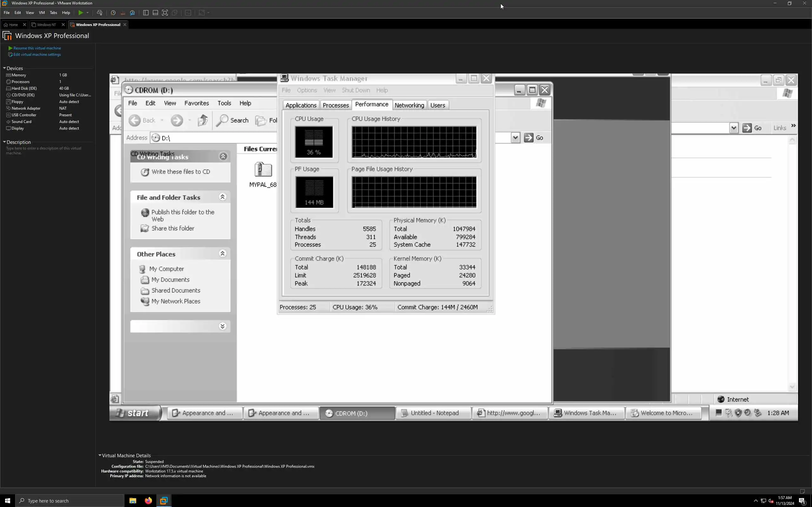Click the Home tab house icon

pyautogui.click(x=6, y=25)
